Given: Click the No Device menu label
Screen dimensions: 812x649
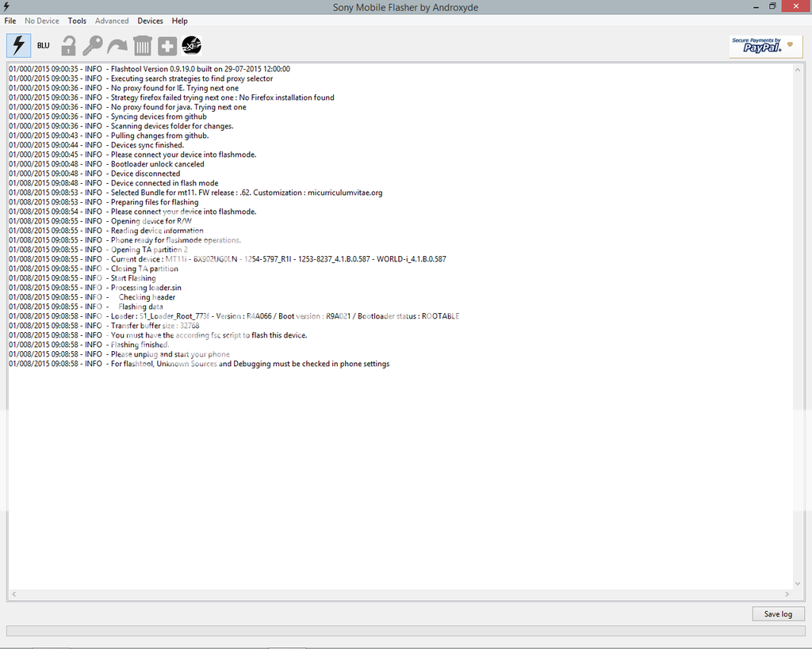Looking at the screenshot, I should tap(41, 21).
